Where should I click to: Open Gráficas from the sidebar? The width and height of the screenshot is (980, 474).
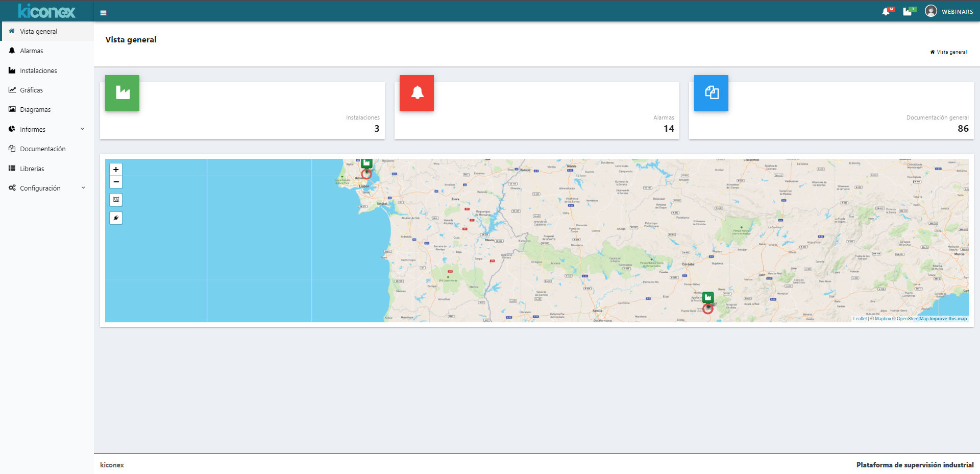(32, 90)
